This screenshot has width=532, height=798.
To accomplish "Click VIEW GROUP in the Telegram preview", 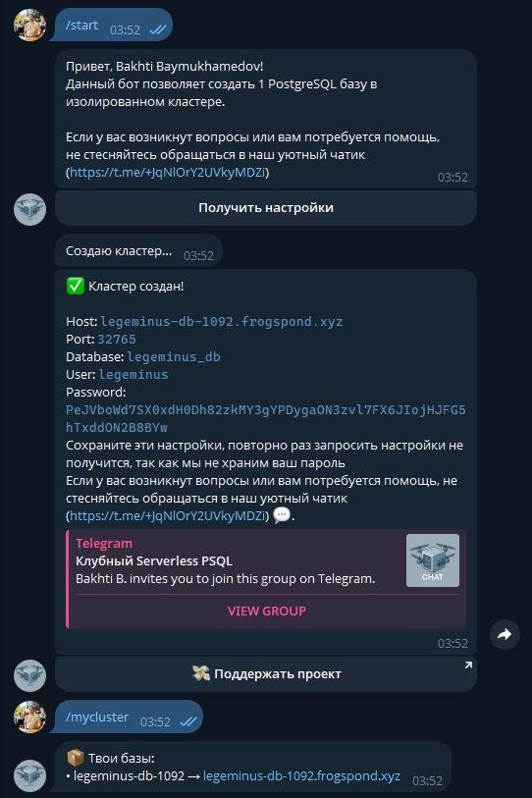I will pos(267,611).
